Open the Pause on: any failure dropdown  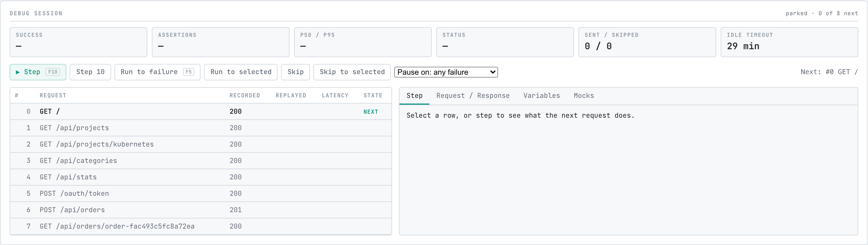(x=446, y=72)
